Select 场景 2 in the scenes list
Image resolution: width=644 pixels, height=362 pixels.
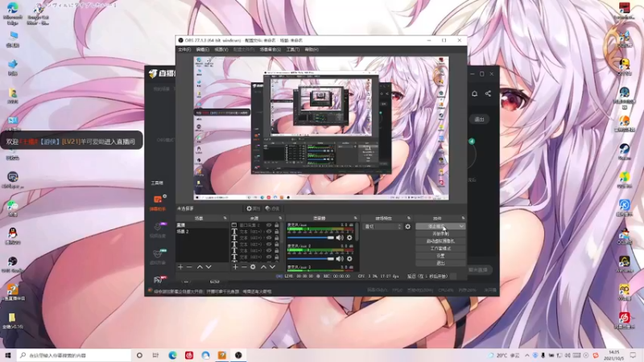(x=202, y=232)
